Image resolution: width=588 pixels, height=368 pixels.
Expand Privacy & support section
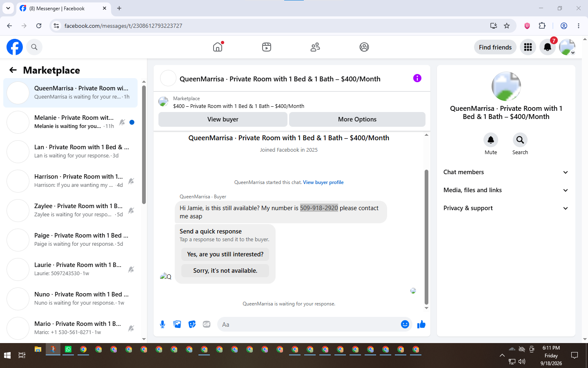pyautogui.click(x=506, y=208)
